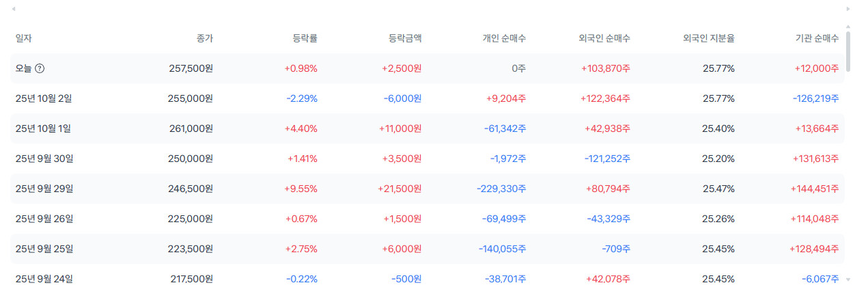868x296 pixels.
Task: Click the 등락률 column header
Action: coord(305,38)
